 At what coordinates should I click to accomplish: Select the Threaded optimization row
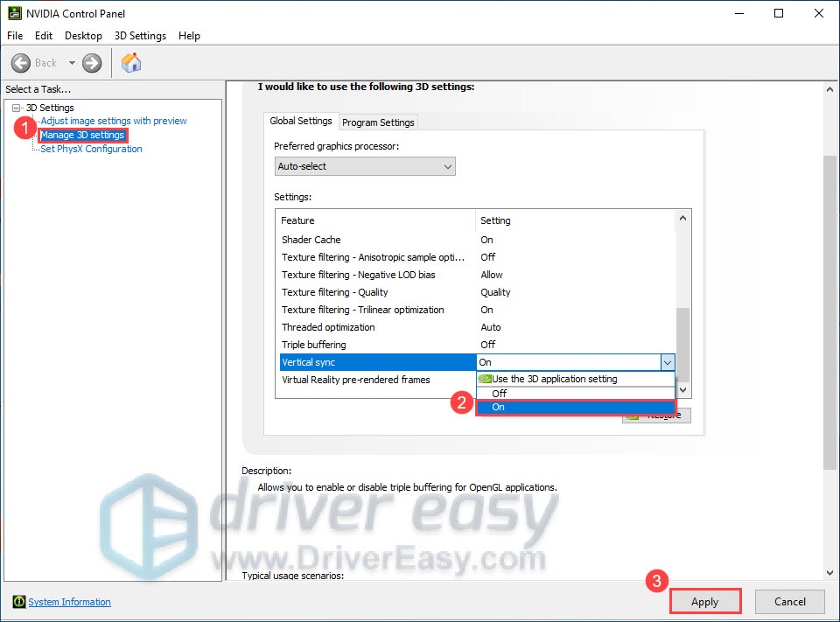(x=476, y=327)
